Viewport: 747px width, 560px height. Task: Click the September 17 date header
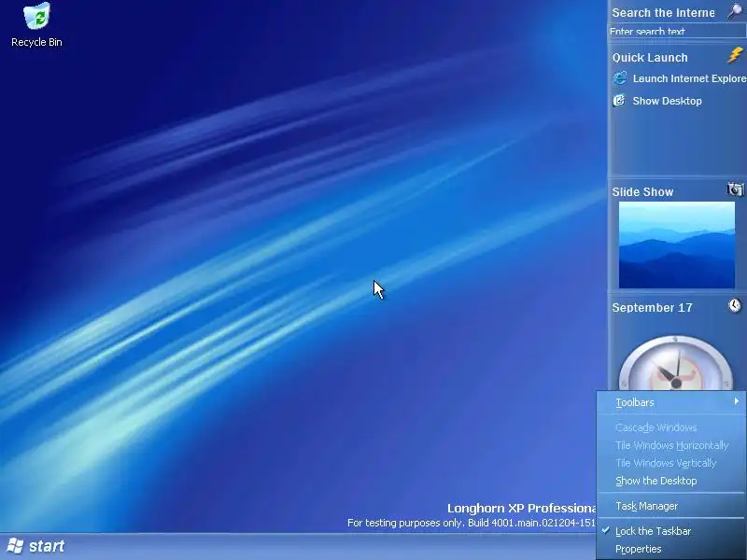pyautogui.click(x=652, y=308)
